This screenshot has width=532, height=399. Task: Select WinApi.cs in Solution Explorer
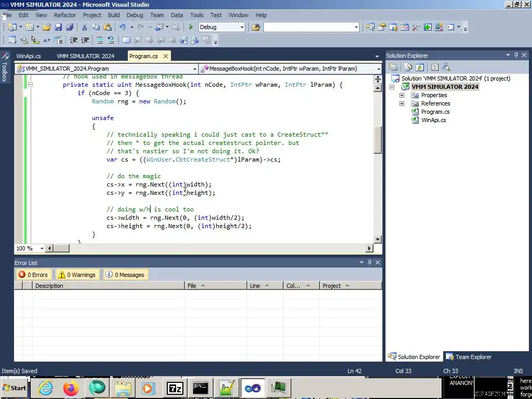(x=433, y=120)
